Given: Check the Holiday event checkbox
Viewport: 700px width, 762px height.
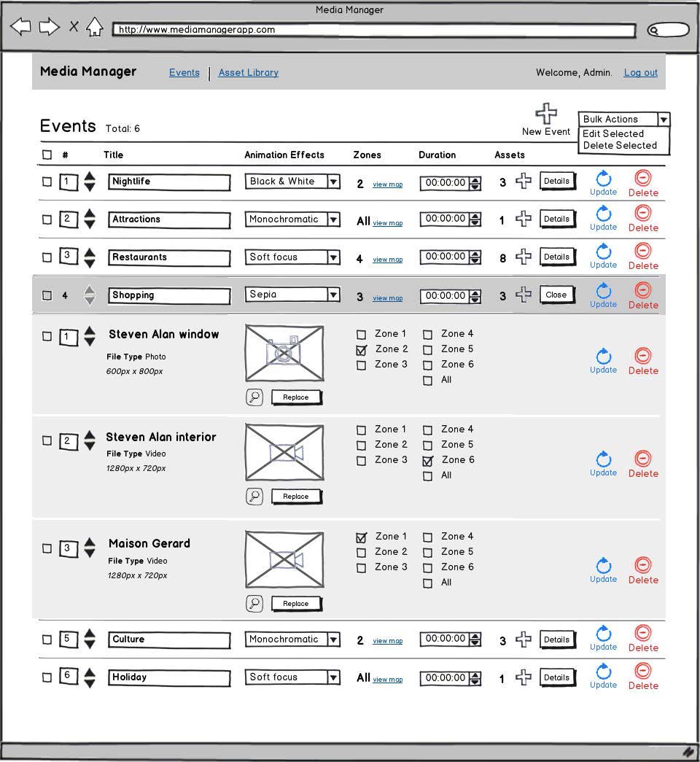Looking at the screenshot, I should (x=47, y=678).
